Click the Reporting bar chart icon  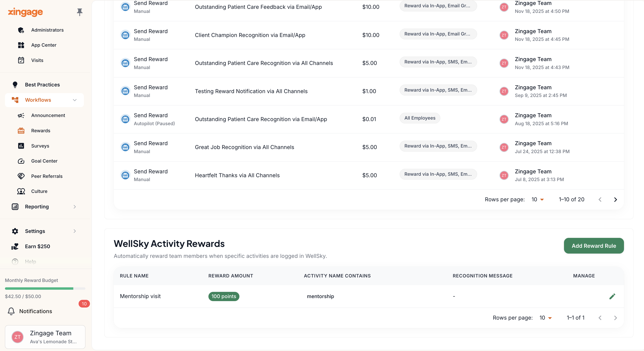(x=15, y=207)
